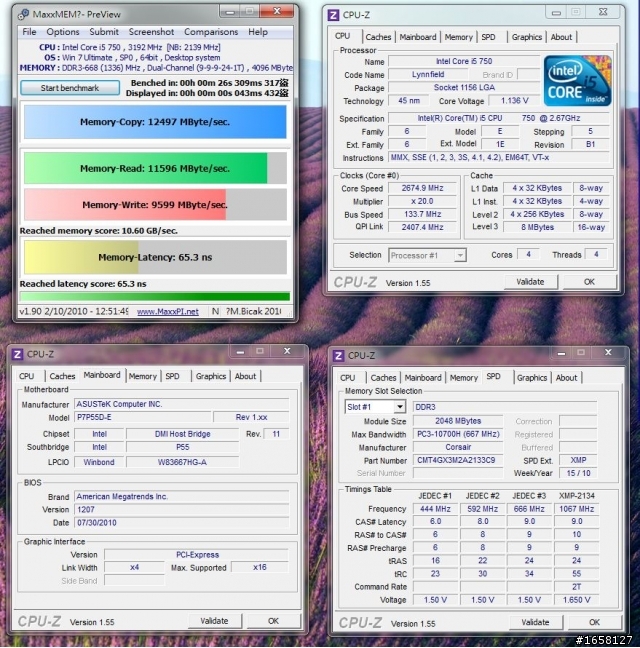Click the Intel Core i5 inside logo

tap(577, 81)
